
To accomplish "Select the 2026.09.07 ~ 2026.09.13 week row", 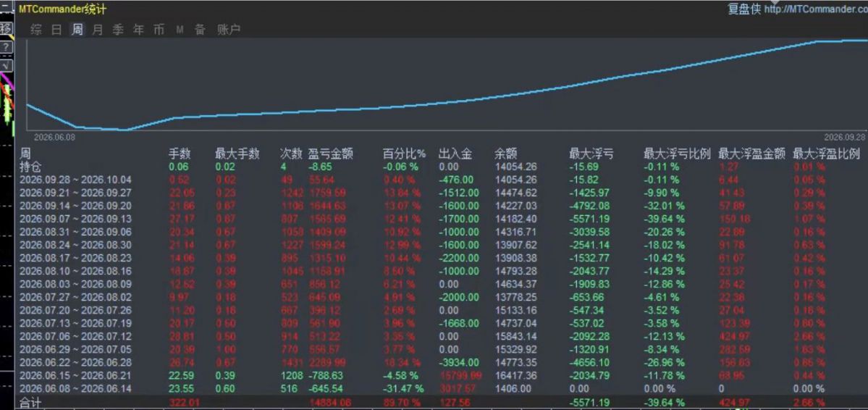I will pos(441,219).
